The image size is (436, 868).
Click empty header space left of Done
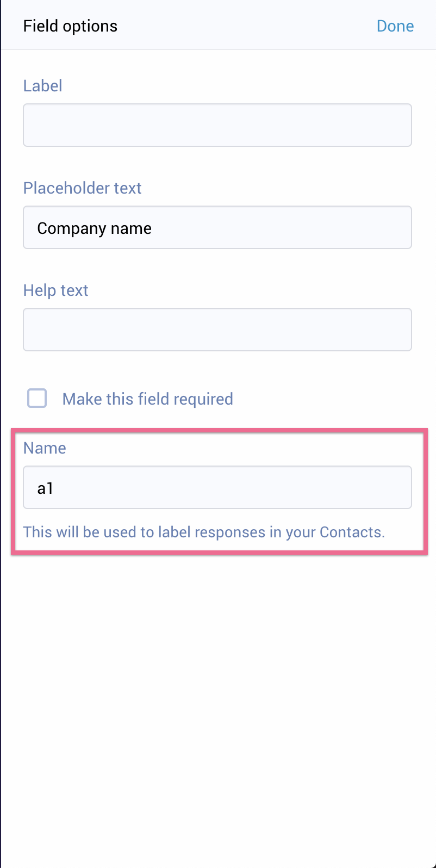point(245,26)
